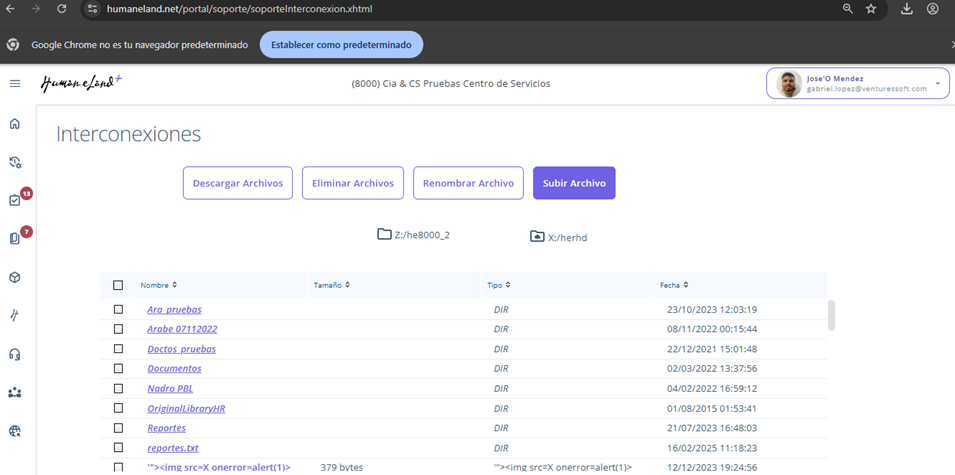Go to the home icon in sidebar

(15, 124)
